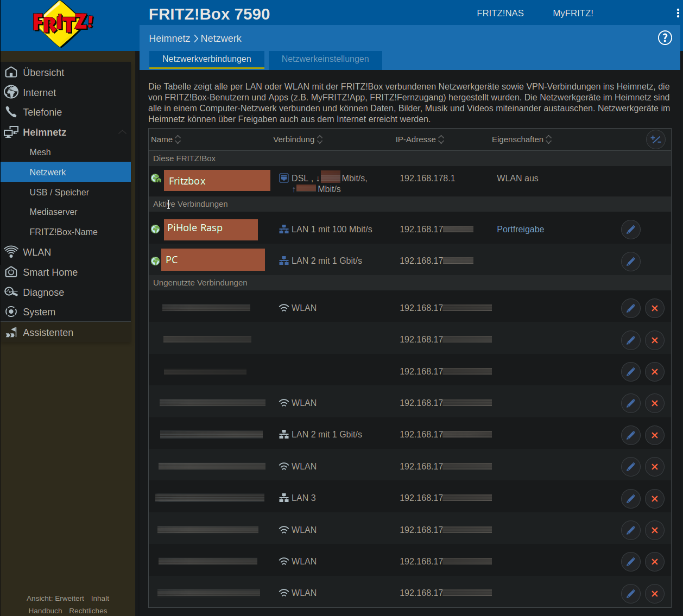Click the FRITZ! logo

[64, 23]
